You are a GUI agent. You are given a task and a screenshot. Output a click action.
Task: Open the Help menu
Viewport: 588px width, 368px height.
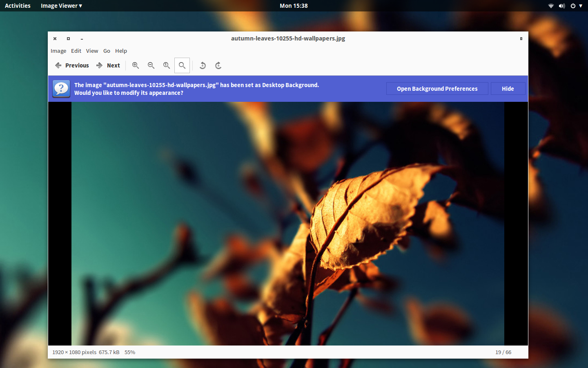click(x=121, y=51)
